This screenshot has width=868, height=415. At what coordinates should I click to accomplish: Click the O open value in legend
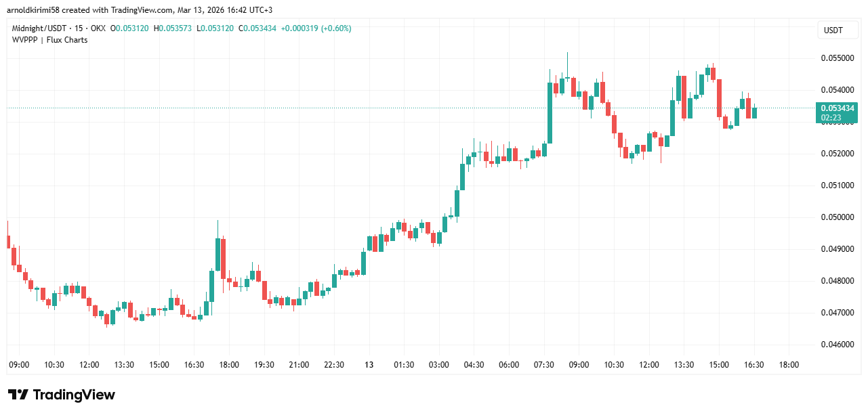click(x=132, y=28)
